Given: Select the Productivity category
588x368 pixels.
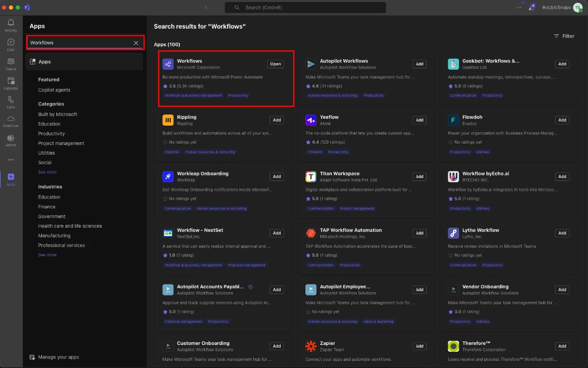Looking at the screenshot, I should tap(51, 134).
